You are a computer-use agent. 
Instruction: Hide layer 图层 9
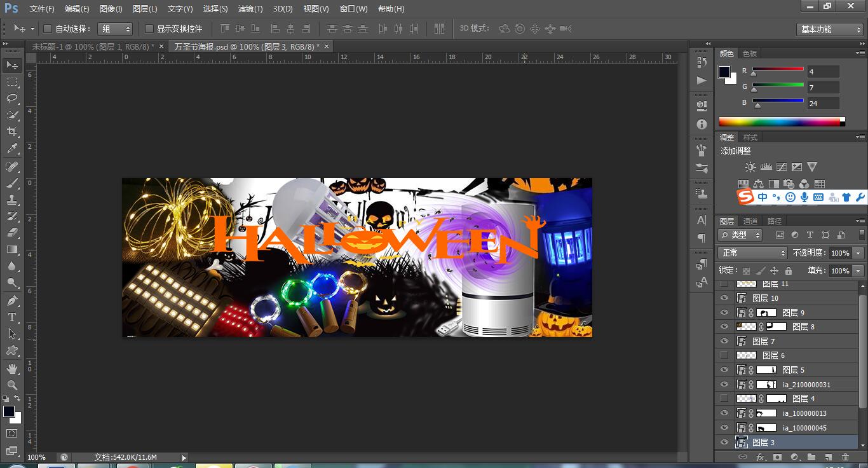pos(724,312)
